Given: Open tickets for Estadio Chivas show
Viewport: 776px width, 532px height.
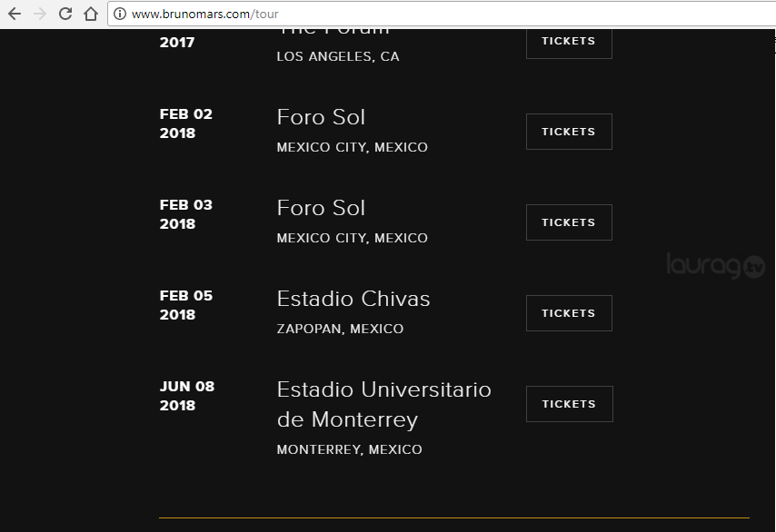Looking at the screenshot, I should (569, 313).
